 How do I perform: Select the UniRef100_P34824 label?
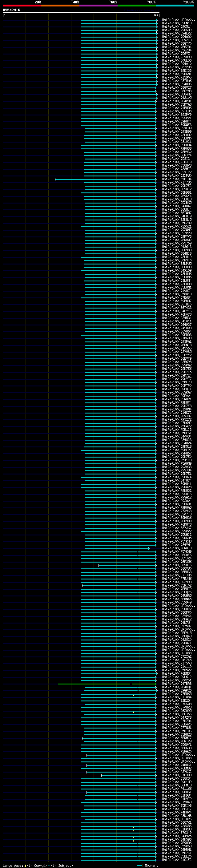(176, 443)
